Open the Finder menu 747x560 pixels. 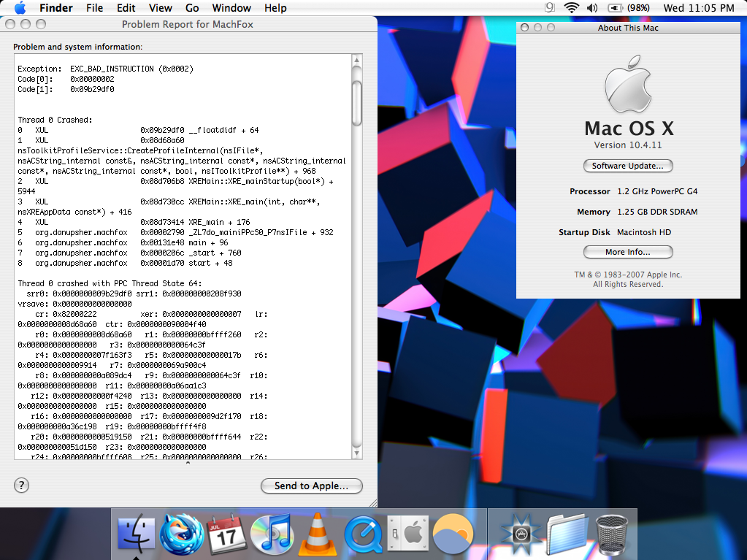point(55,7)
